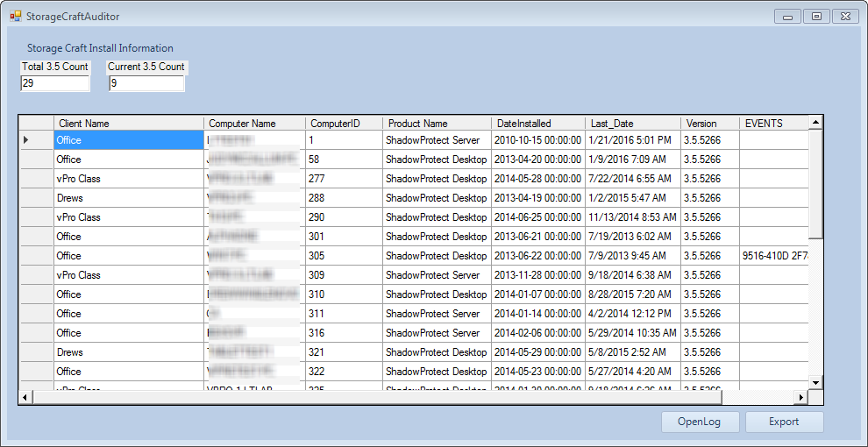This screenshot has width=868, height=447.
Task: Select ComputerID cell '290'
Action: point(344,217)
